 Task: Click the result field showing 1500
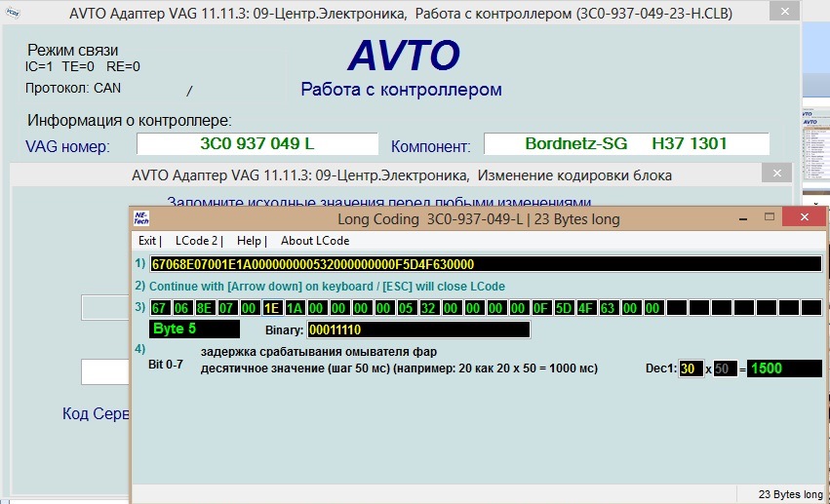(x=784, y=368)
